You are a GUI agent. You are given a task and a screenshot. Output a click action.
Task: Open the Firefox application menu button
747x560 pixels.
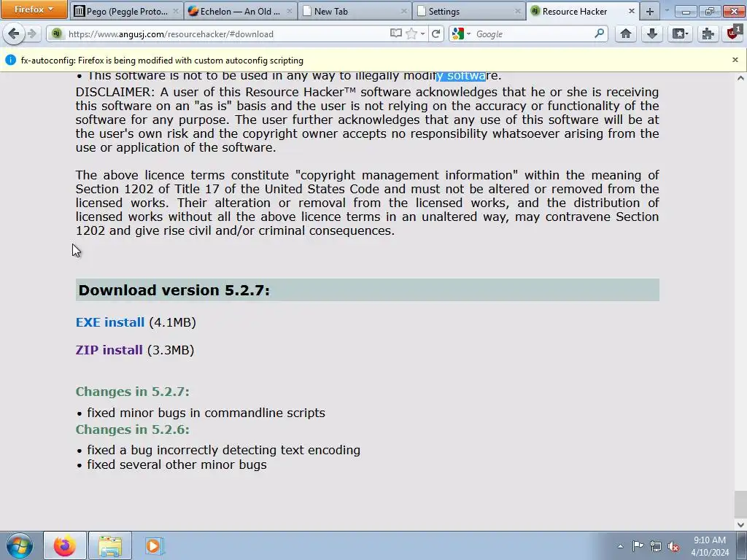34,9
